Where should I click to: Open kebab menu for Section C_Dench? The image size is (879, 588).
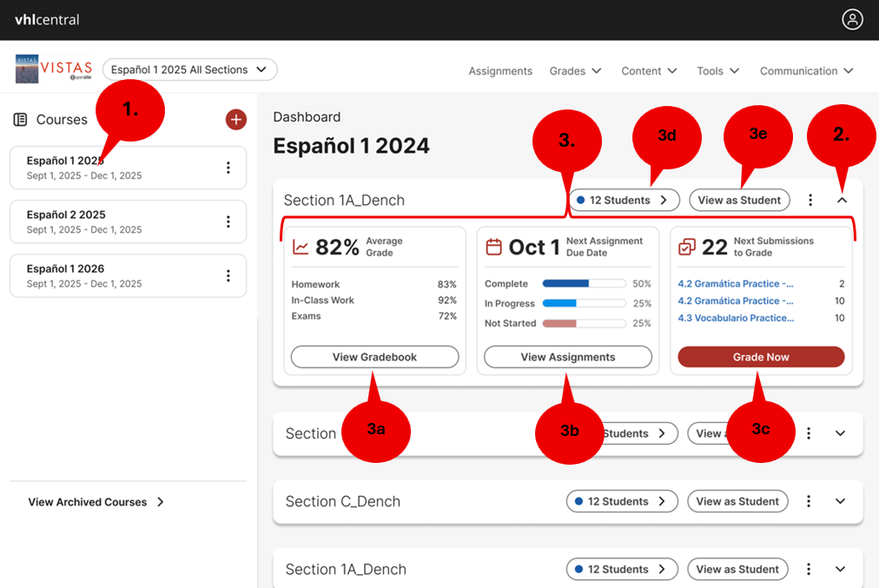click(809, 501)
